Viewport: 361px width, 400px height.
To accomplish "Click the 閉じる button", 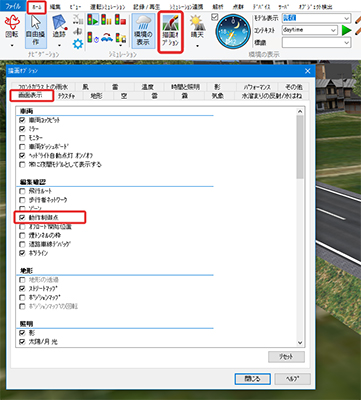I will [252, 379].
